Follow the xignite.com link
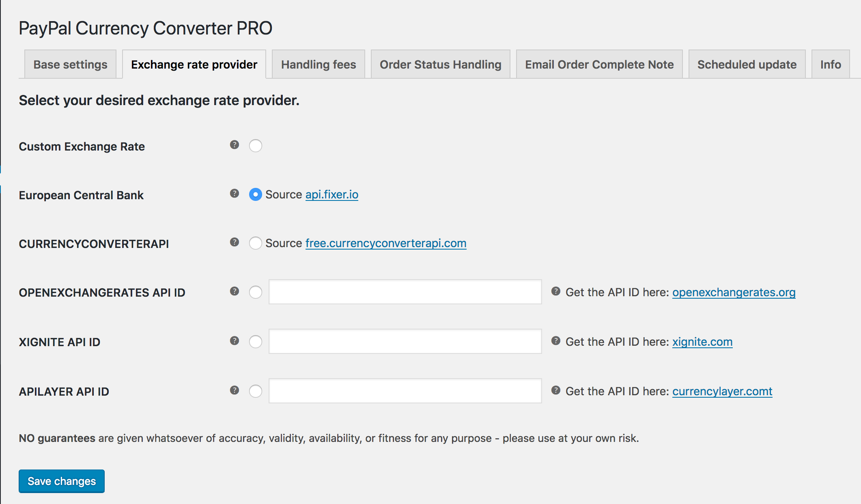 pos(702,342)
